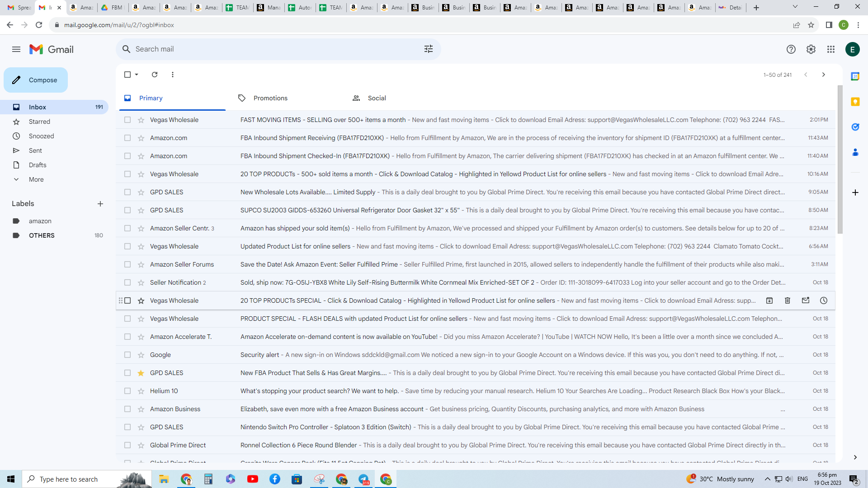Open Facebook from the taskbar
Screen dimensions: 868x488
(275, 479)
